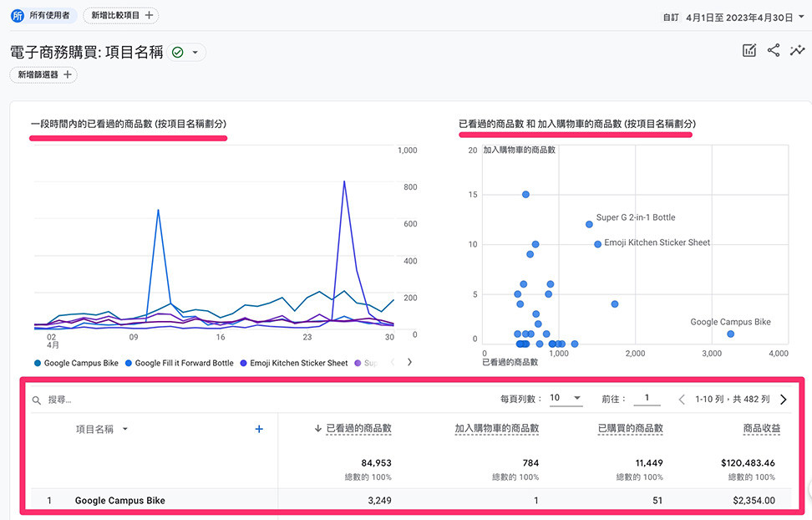Open the 每頁列數 rows-per-page dropdown

pyautogui.click(x=566, y=398)
